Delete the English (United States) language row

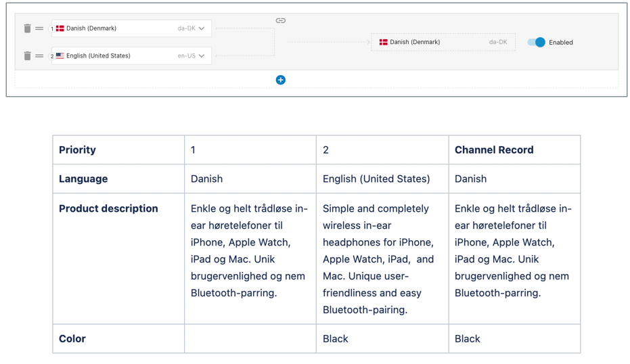point(27,56)
